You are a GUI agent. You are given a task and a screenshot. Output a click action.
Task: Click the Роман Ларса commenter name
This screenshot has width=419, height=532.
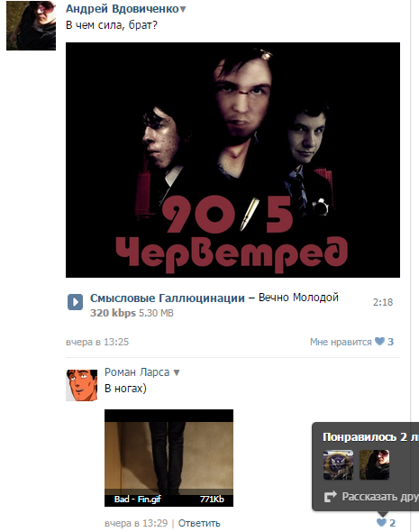137,372
